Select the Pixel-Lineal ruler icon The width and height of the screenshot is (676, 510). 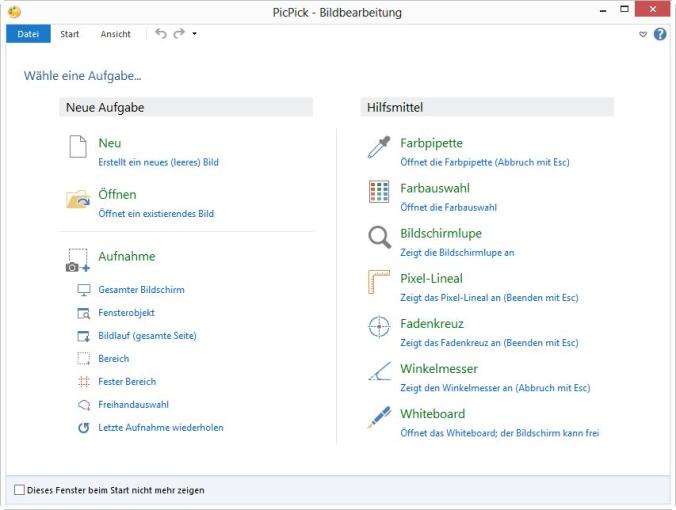coord(379,282)
